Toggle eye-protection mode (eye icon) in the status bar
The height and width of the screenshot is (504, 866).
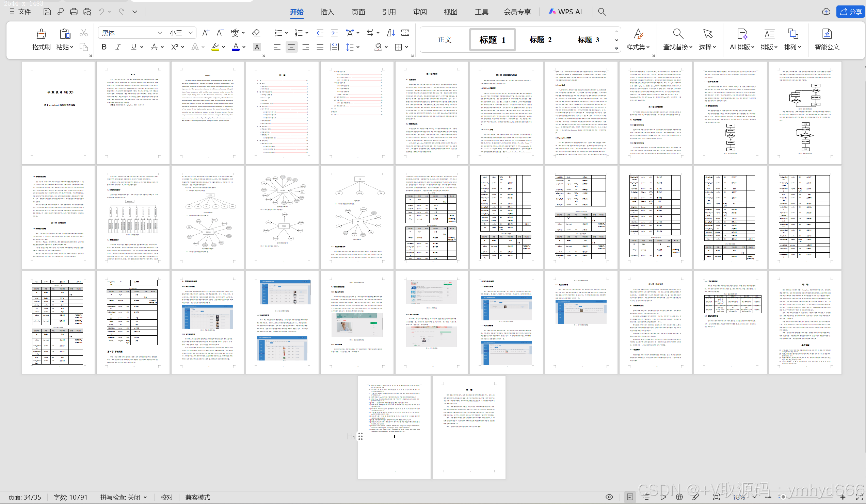[x=609, y=497]
